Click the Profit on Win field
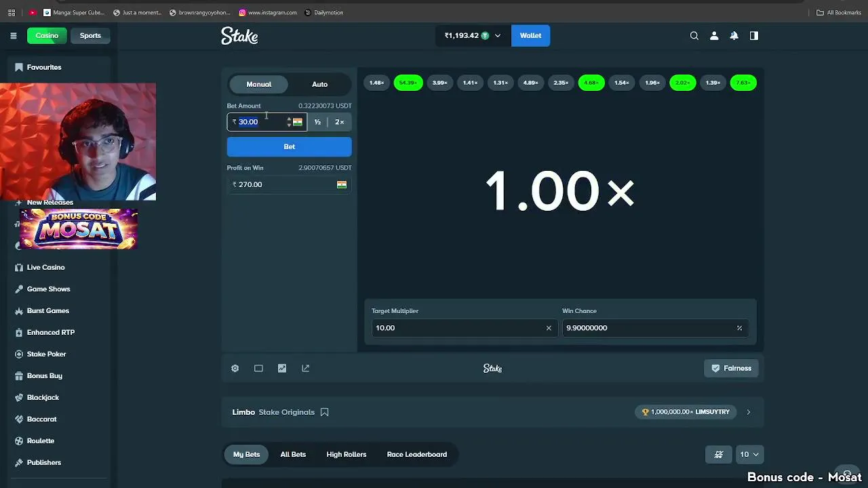The width and height of the screenshot is (868, 488). tap(289, 184)
